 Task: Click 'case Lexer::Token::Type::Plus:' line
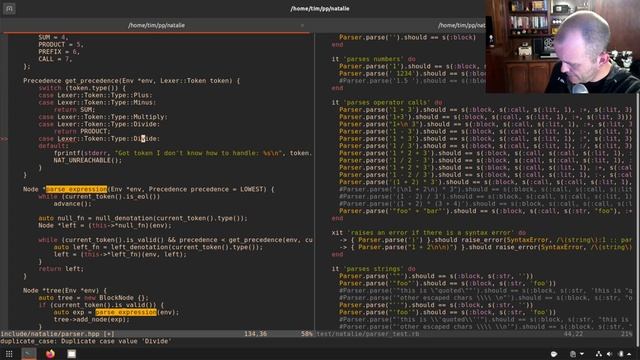tap(95, 95)
